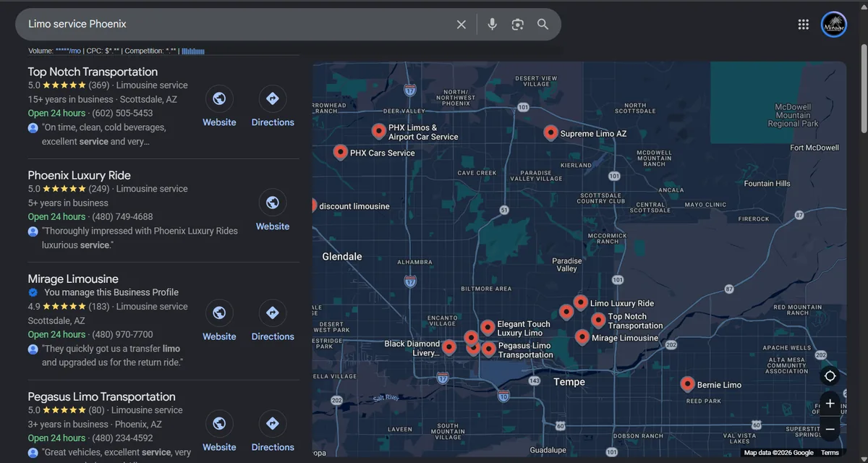Click the phone number (480) 749-4688
Image resolution: width=868 pixels, height=463 pixels.
[x=122, y=216]
